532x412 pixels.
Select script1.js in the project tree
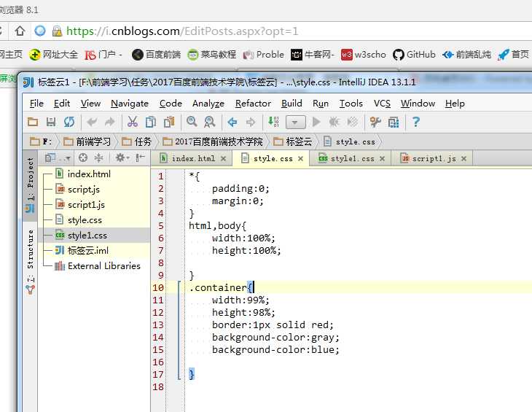80,205
